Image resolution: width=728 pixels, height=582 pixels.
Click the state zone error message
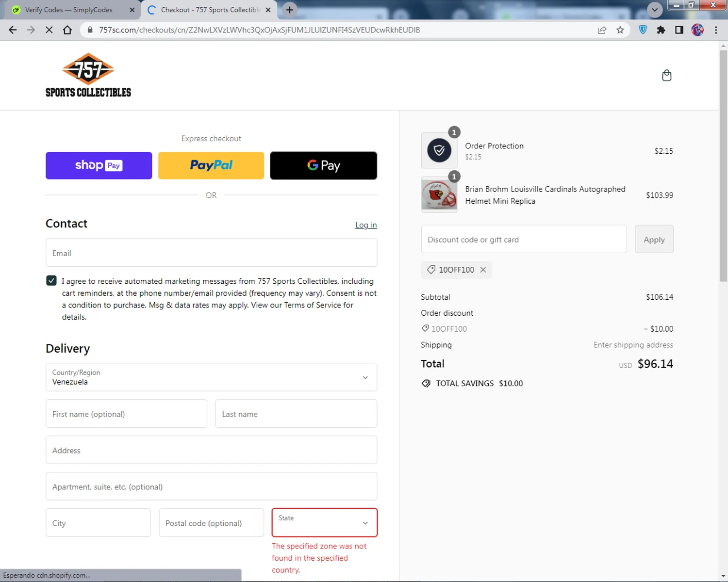tap(319, 558)
